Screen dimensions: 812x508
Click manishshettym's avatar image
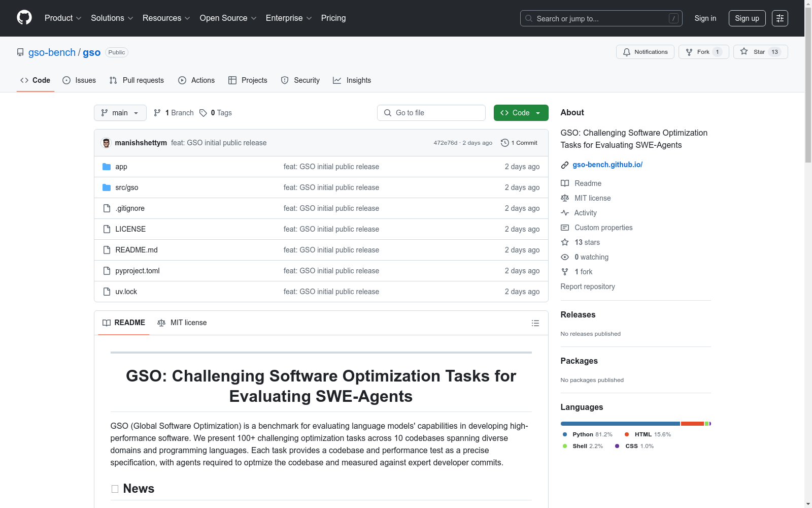(106, 143)
